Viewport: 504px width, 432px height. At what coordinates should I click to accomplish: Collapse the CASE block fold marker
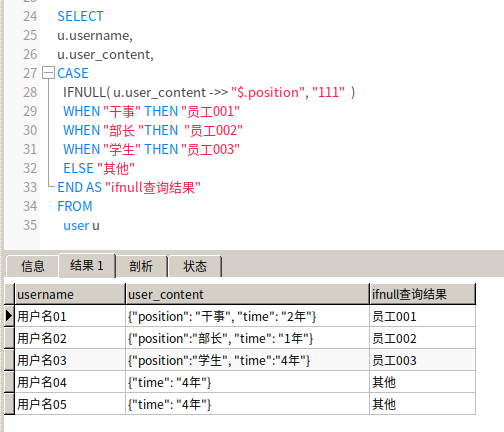(49, 73)
